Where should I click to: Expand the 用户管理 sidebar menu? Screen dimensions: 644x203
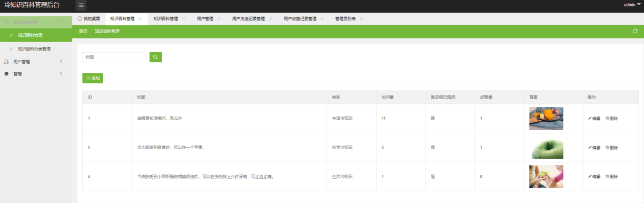[x=36, y=62]
